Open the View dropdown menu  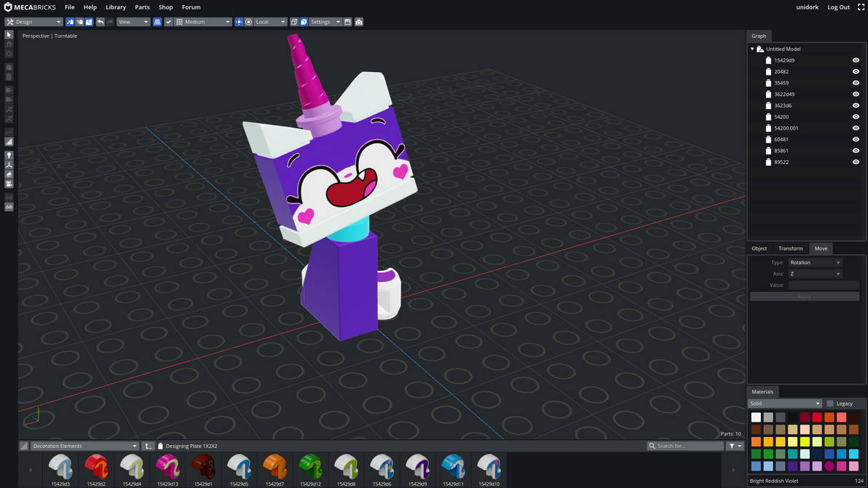point(133,22)
